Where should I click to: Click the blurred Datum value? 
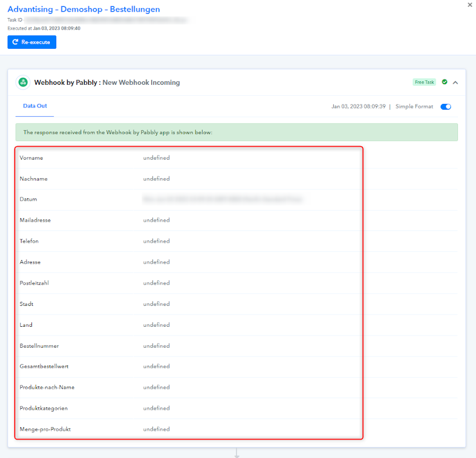pyautogui.click(x=223, y=199)
